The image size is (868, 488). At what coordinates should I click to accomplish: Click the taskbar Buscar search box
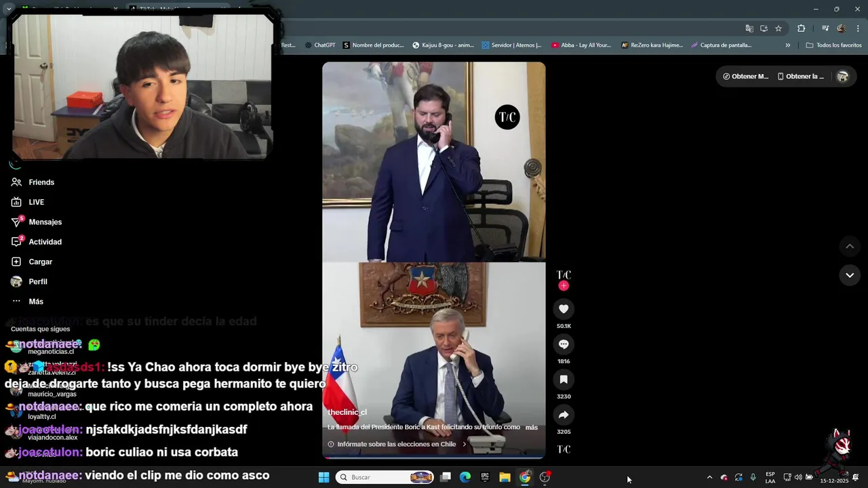[386, 477]
